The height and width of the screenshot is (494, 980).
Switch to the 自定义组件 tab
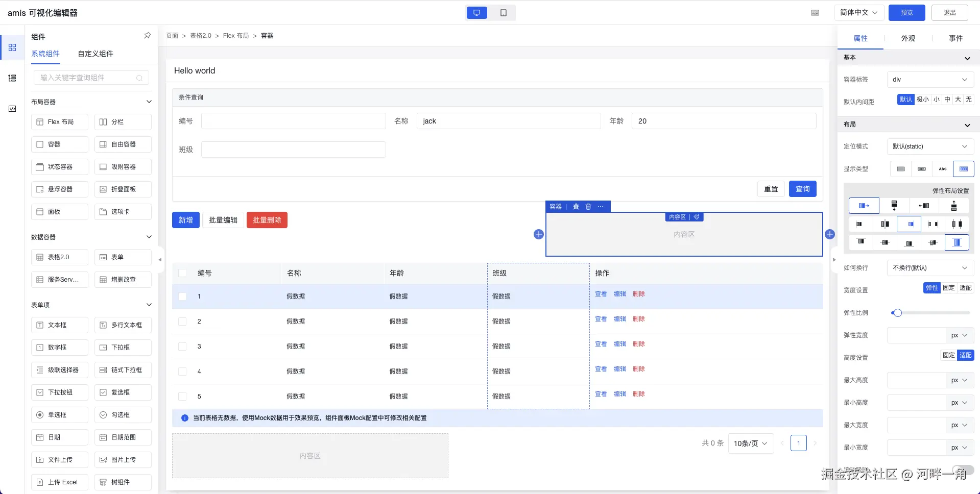(x=95, y=54)
